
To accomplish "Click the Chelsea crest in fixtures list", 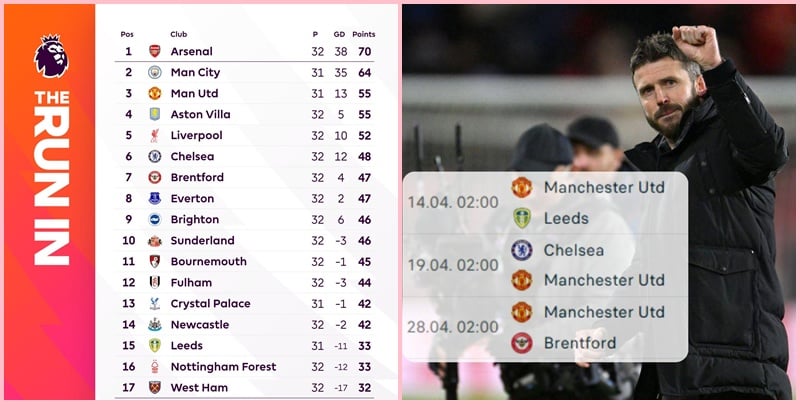I will 521,250.
